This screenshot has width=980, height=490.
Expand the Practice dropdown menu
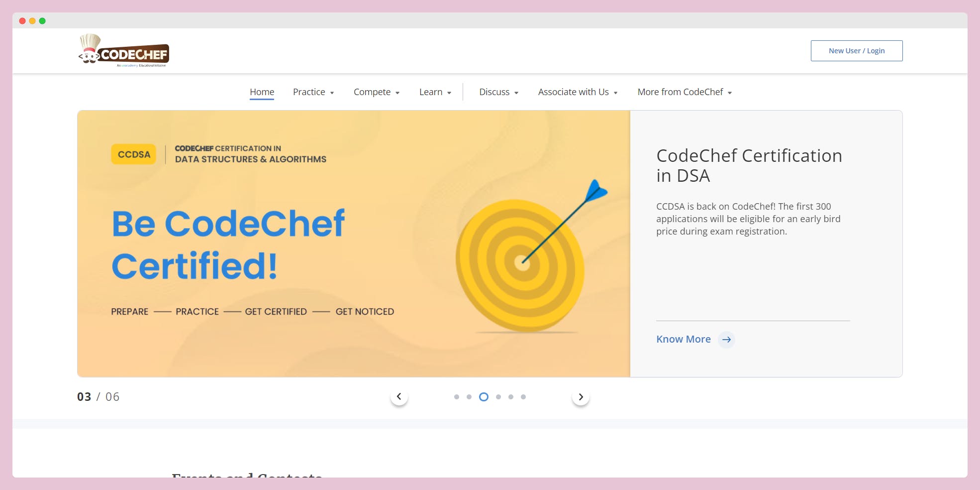(313, 92)
